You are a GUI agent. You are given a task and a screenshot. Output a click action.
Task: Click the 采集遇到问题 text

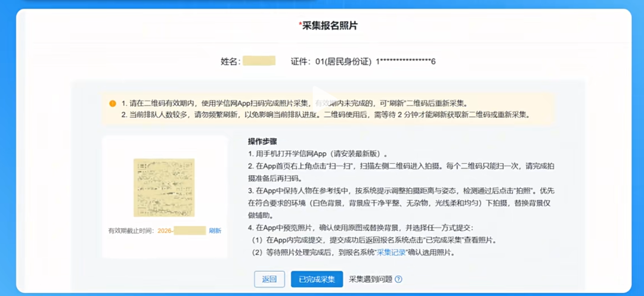tap(371, 279)
